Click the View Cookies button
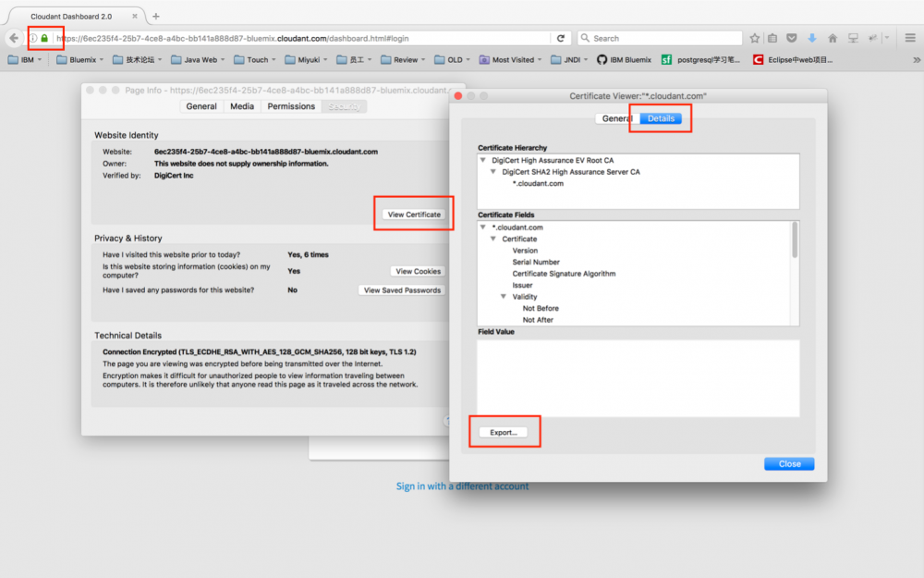 click(x=418, y=271)
